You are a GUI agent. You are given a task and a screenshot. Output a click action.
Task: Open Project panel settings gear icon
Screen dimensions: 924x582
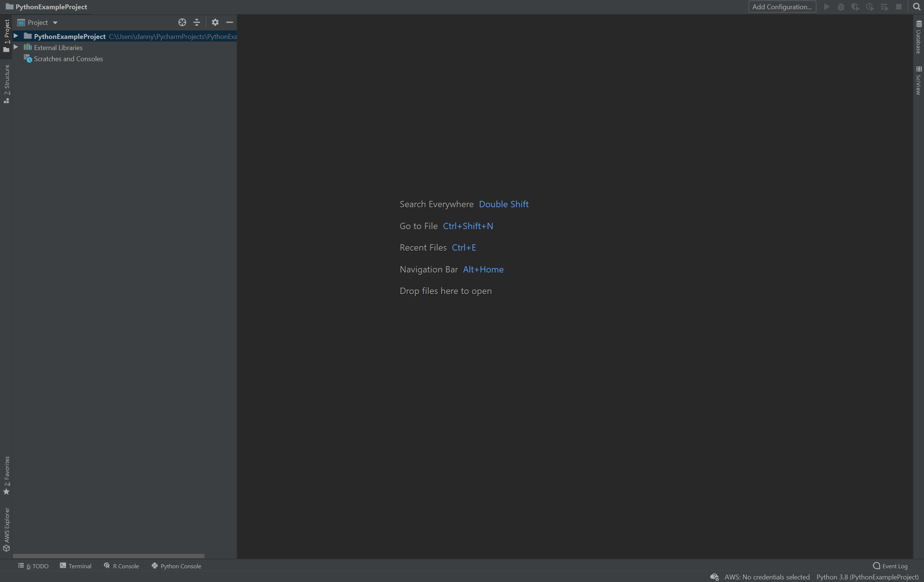215,22
